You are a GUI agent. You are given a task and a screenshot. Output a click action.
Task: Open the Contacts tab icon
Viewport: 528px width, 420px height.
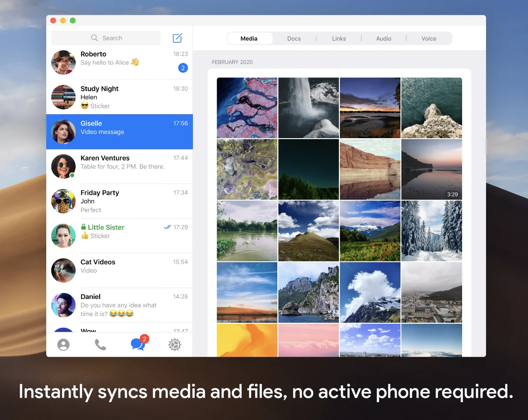pos(63,345)
